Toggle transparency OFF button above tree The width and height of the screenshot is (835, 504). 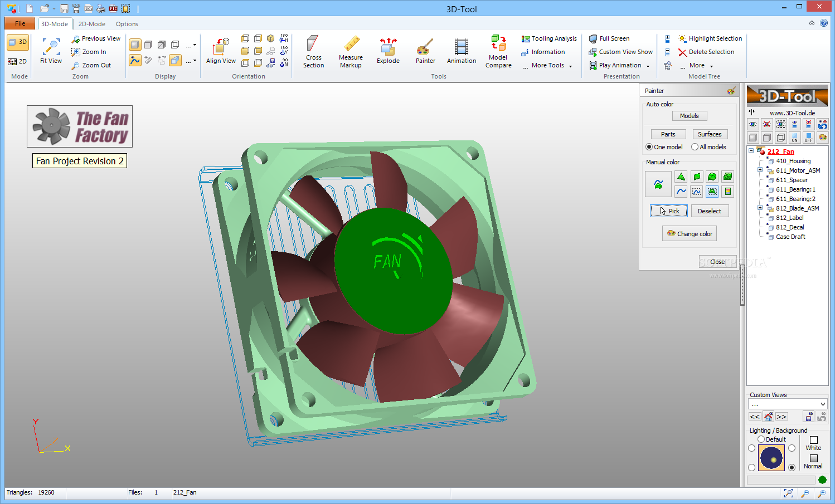point(809,138)
